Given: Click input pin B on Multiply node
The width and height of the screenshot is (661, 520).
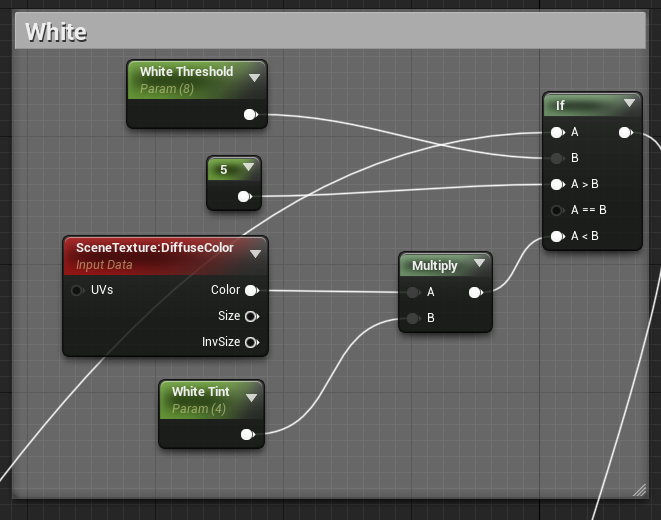Looking at the screenshot, I should (413, 319).
